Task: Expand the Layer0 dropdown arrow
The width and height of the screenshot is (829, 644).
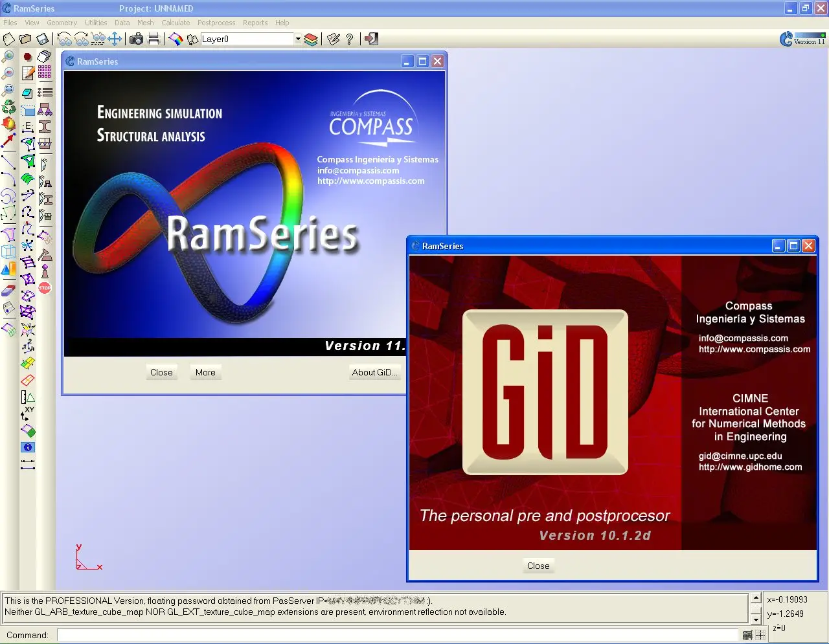Action: [x=298, y=39]
